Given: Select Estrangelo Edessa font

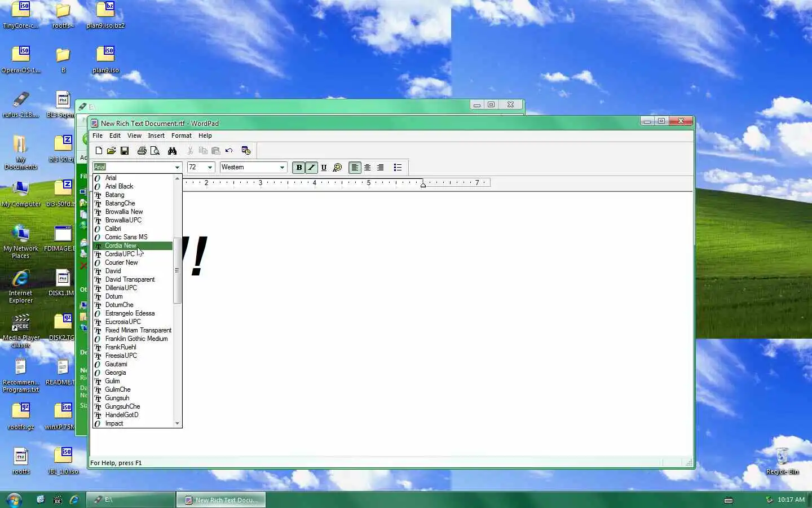Looking at the screenshot, I should (133, 313).
